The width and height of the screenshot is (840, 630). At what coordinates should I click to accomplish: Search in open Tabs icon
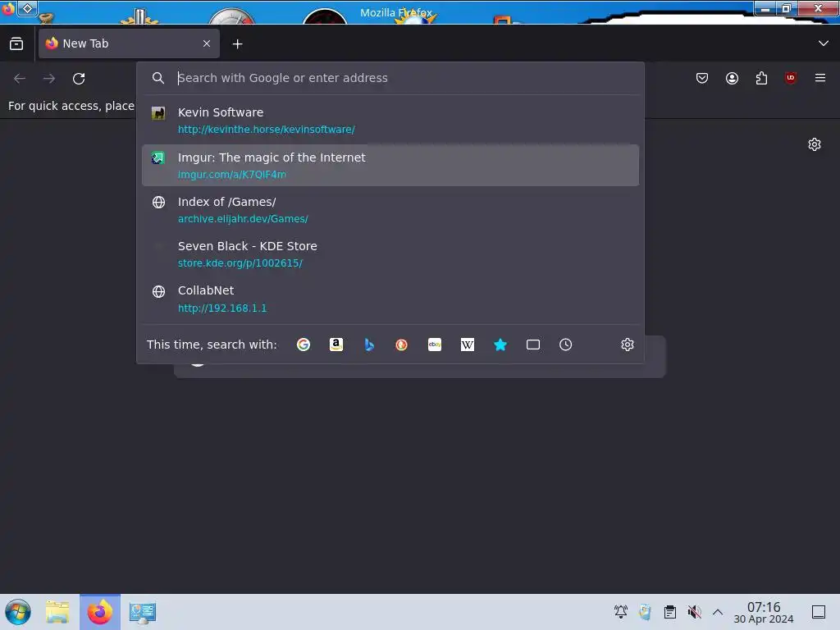coord(533,345)
